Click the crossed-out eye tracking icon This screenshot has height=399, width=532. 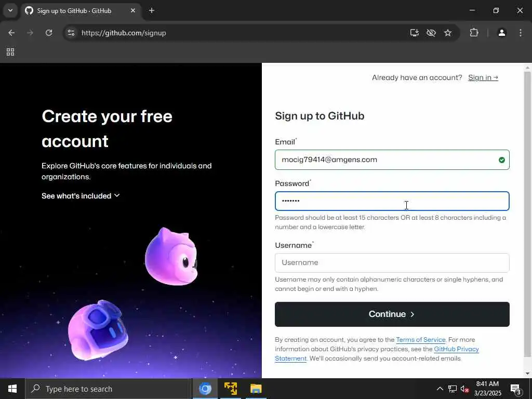(x=431, y=33)
